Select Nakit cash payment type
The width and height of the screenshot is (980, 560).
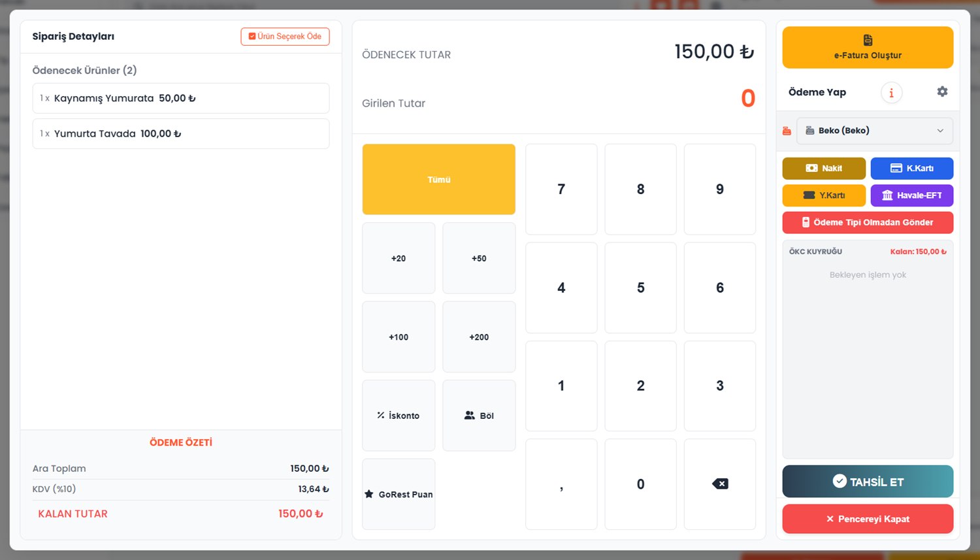pyautogui.click(x=824, y=169)
